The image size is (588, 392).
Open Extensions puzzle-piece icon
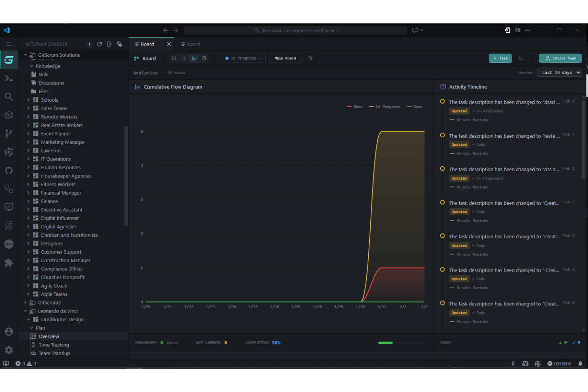click(9, 263)
